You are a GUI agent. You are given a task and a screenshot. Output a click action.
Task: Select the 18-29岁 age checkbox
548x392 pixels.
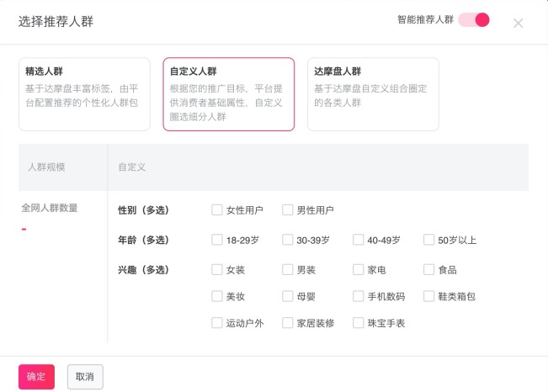[x=217, y=240]
